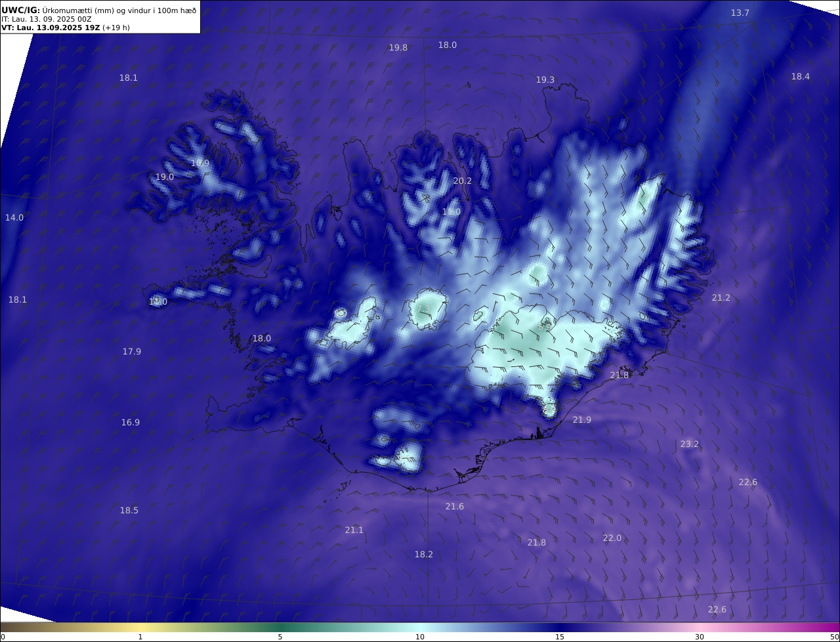The height and width of the screenshot is (642, 840).
Task: Click the colorbar tick label 0
Action: [x=3, y=637]
